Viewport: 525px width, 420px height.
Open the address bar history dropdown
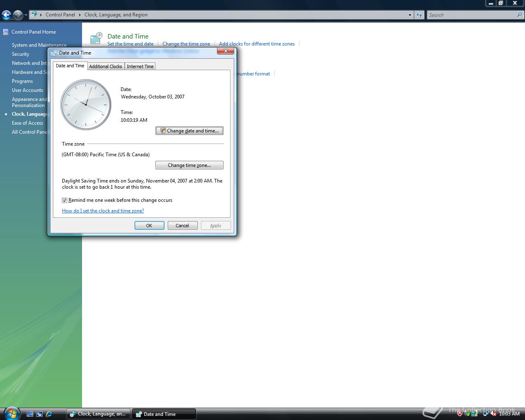410,15
